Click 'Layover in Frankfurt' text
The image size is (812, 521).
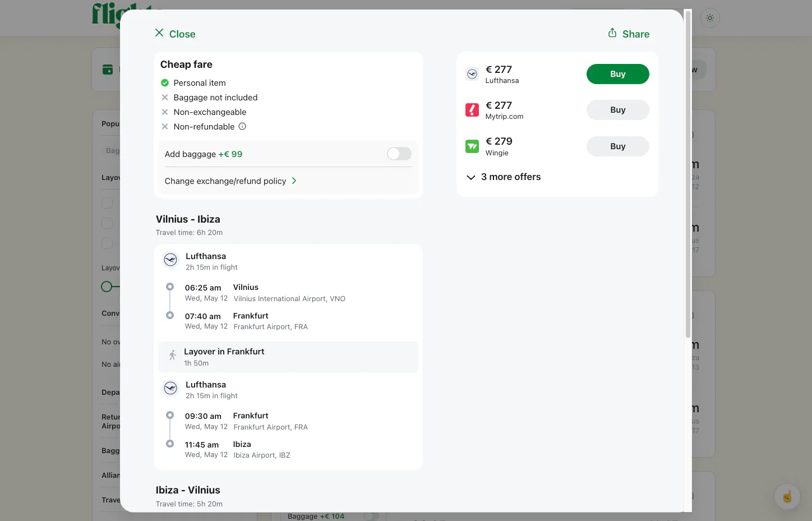point(224,352)
